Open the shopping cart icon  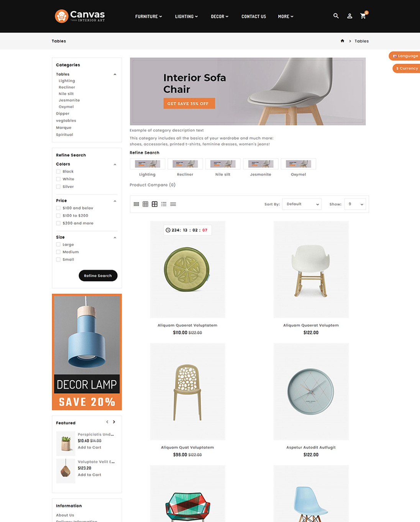tap(363, 16)
